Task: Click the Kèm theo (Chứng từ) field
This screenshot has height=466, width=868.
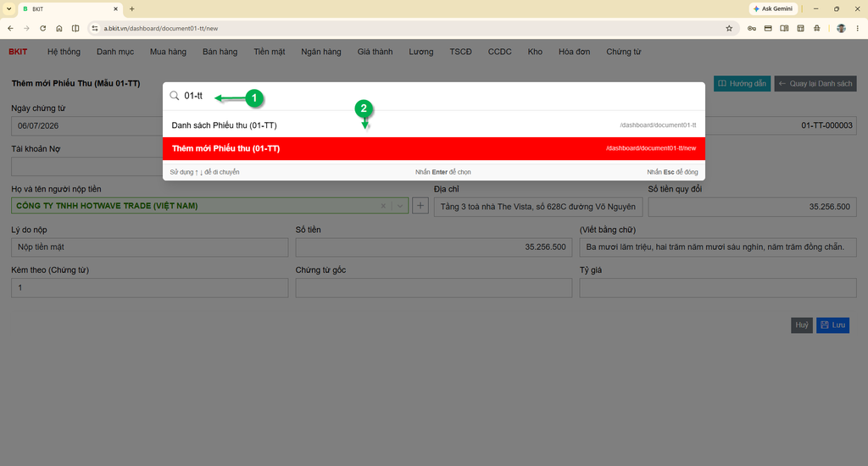Action: pos(149,288)
